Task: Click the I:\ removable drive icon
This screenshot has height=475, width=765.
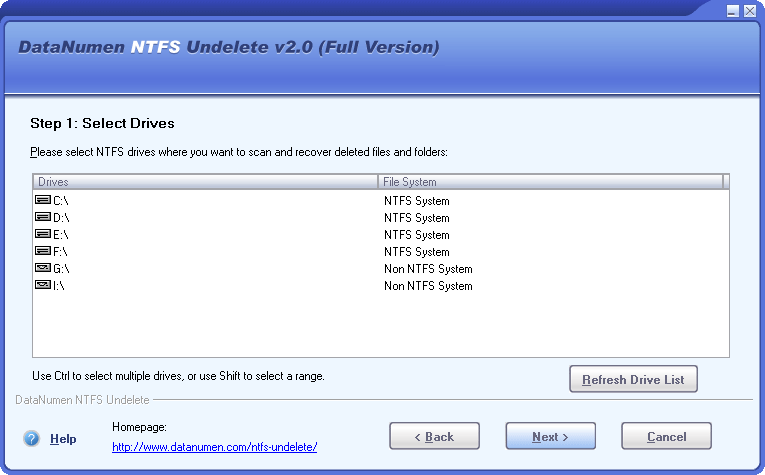Action: (43, 285)
